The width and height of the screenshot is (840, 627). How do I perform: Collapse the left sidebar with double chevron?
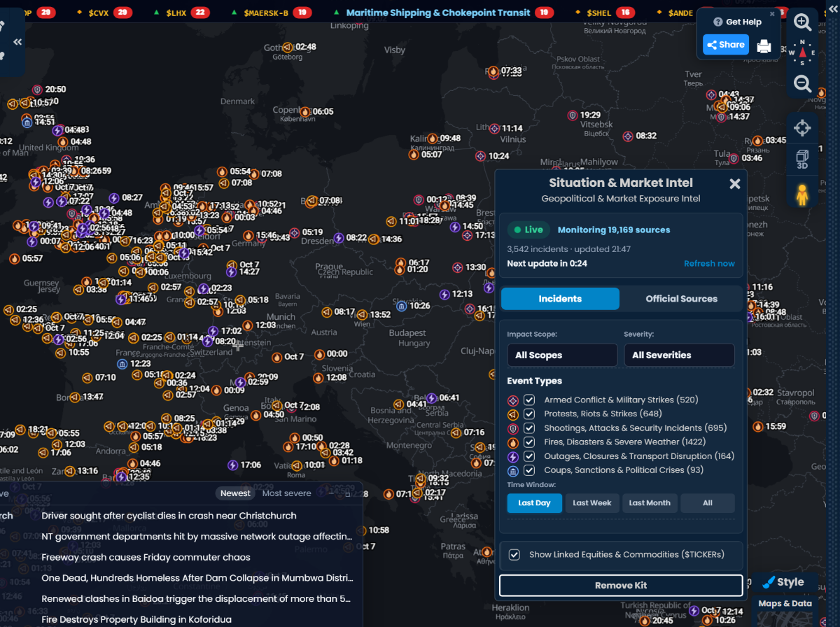coord(17,42)
